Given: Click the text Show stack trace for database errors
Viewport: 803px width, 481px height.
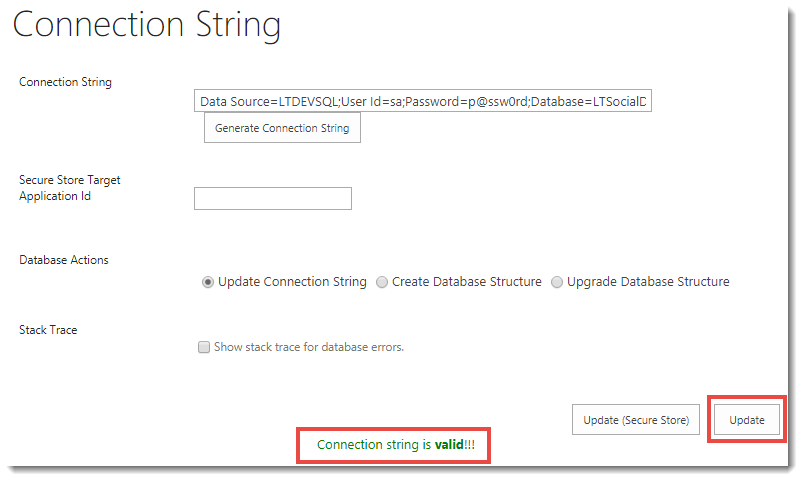Looking at the screenshot, I should (308, 348).
